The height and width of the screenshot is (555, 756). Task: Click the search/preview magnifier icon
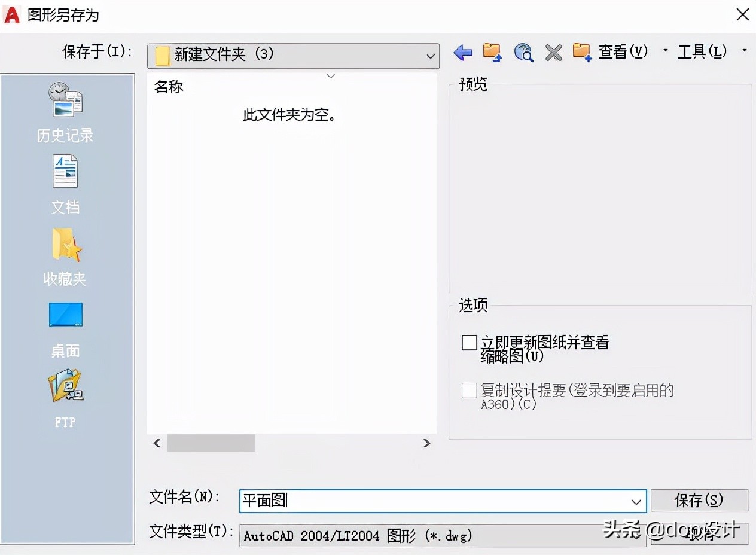[523, 53]
